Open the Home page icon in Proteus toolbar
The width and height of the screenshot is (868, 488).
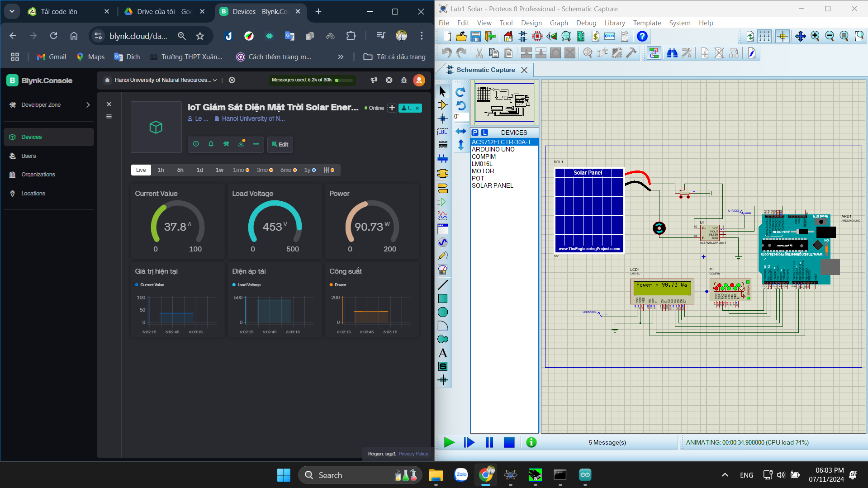coord(508,36)
